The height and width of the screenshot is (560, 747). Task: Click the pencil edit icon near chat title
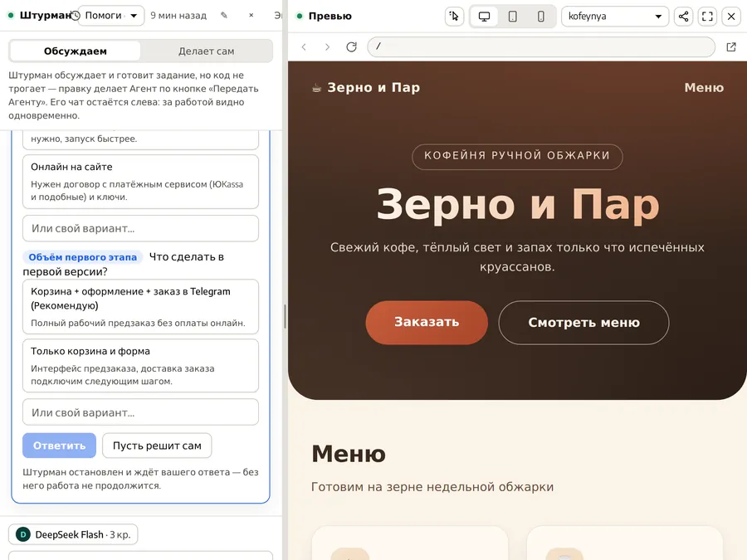coord(224,15)
